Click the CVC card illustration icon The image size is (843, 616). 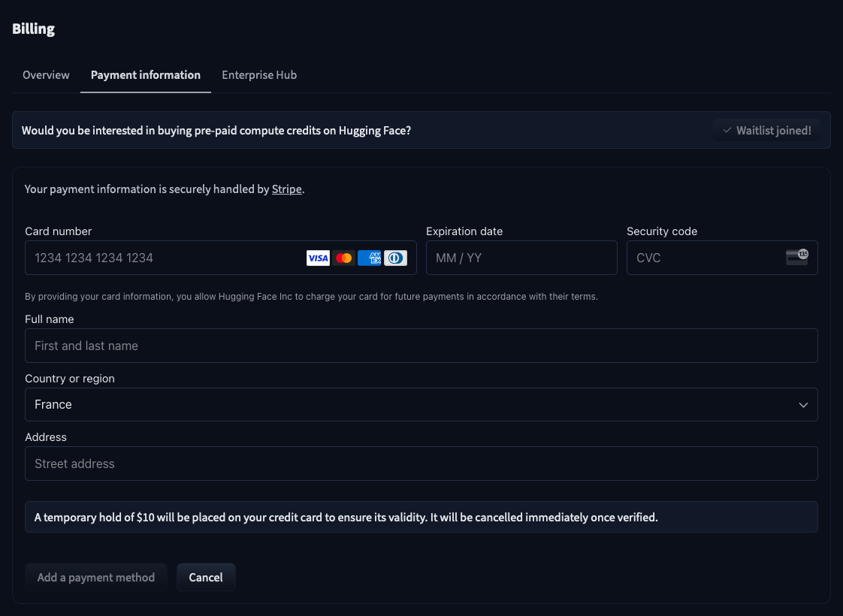796,257
